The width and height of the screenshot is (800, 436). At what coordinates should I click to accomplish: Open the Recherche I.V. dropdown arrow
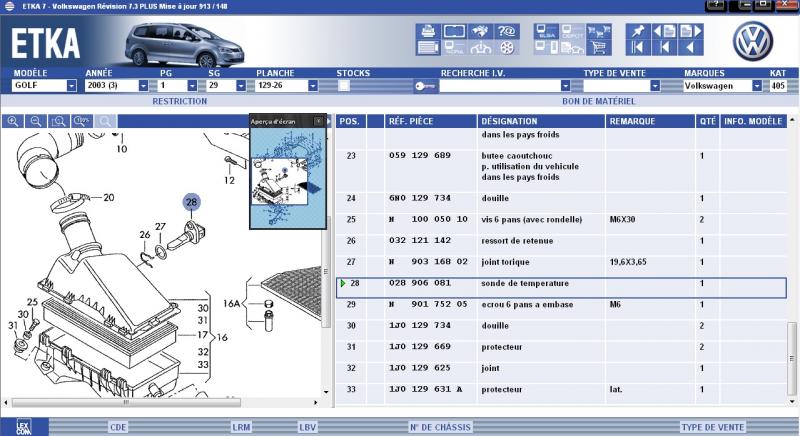565,86
